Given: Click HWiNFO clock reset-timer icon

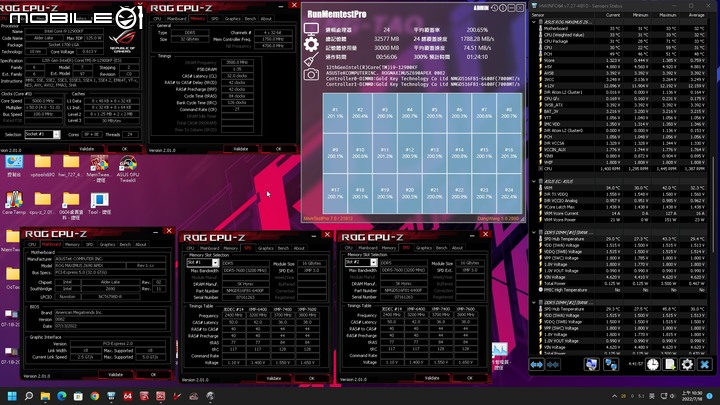Looking at the screenshot, I should [652, 365].
